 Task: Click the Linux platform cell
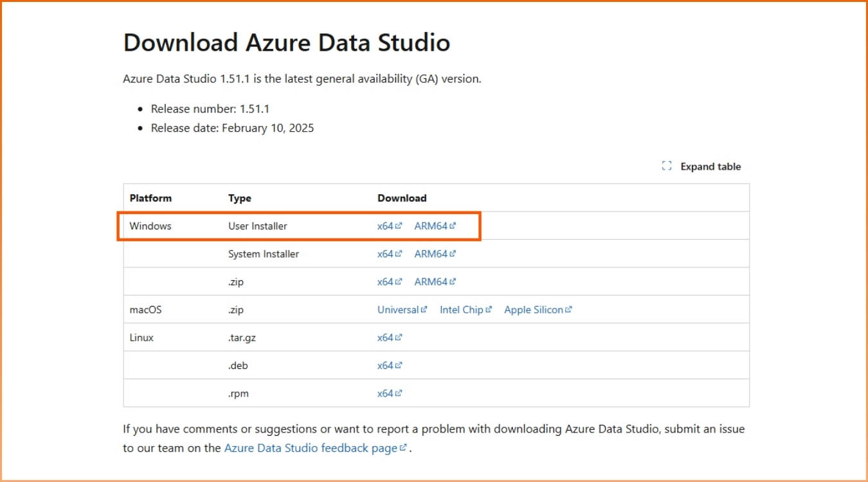141,337
